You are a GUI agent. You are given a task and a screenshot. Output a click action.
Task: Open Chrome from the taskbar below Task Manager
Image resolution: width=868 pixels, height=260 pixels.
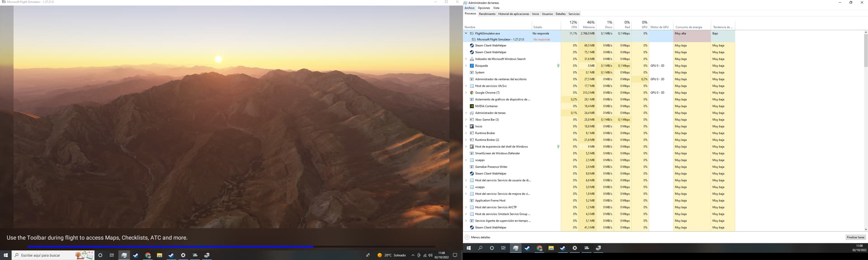point(539,248)
